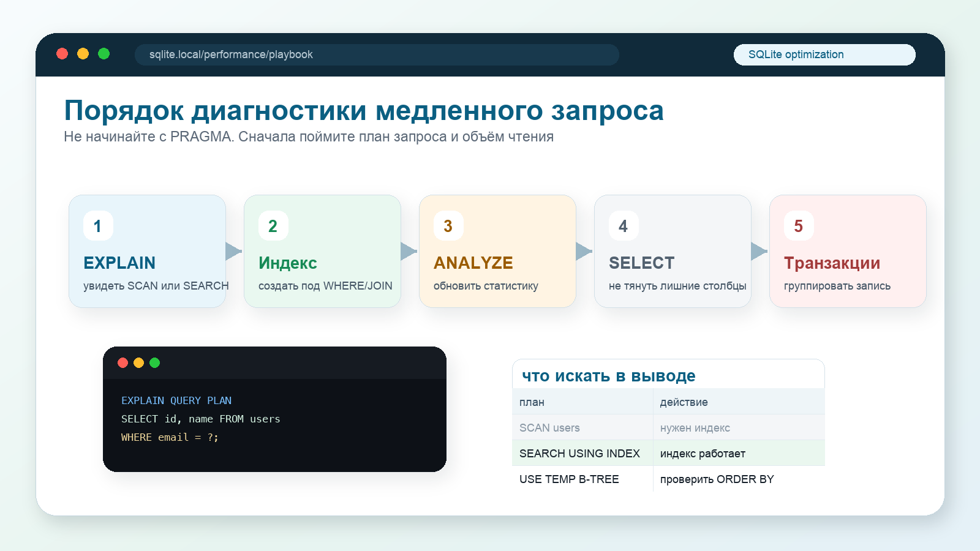Select the SCAN users table cell

pyautogui.click(x=582, y=427)
